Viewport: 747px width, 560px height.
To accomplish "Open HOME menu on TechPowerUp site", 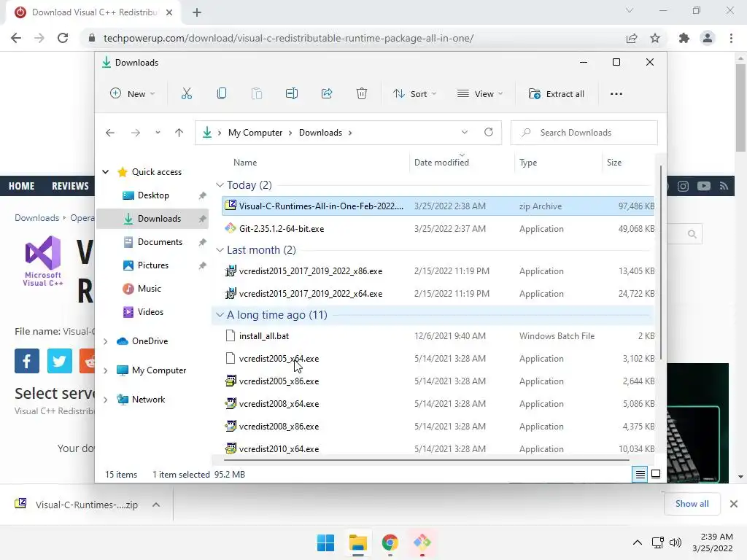I will tap(21, 186).
